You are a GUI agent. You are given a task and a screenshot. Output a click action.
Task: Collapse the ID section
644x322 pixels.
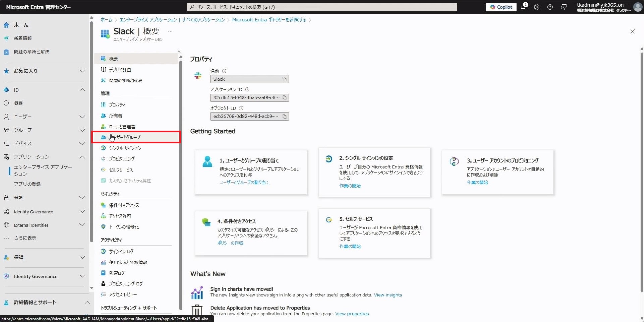pos(82,90)
